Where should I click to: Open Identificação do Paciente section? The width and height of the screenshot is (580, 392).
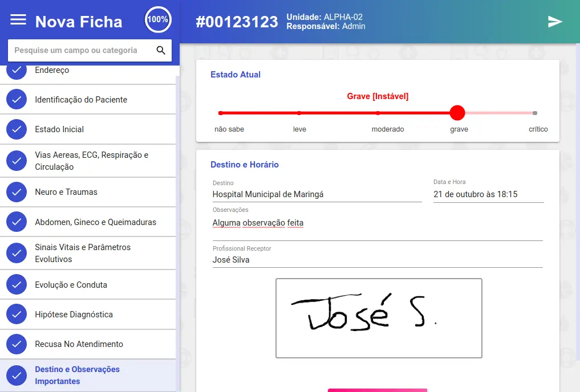point(81,100)
